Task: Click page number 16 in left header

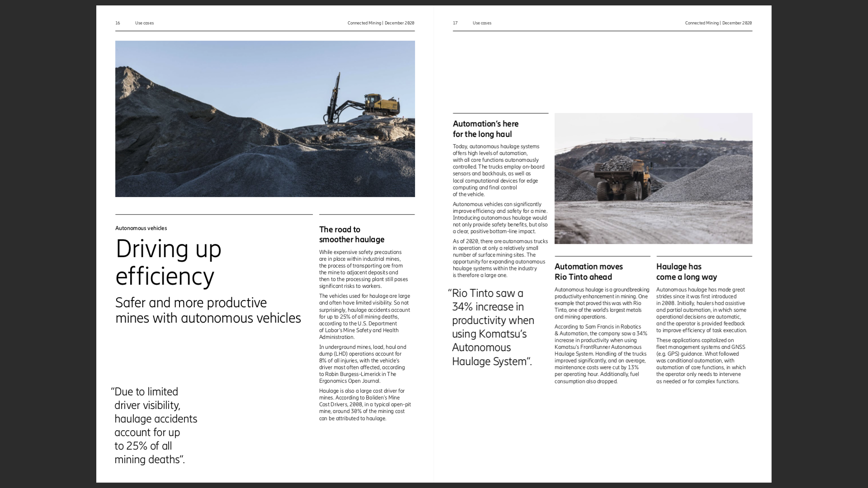Action: [118, 23]
